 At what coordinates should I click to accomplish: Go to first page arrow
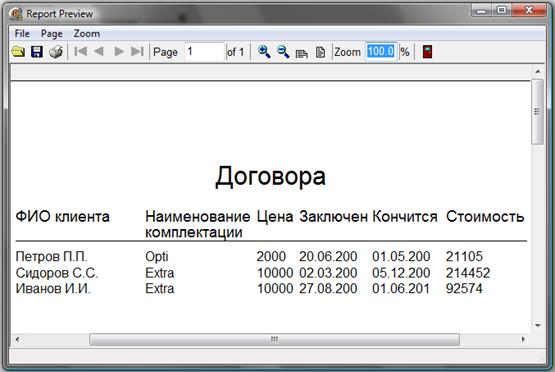[81, 52]
